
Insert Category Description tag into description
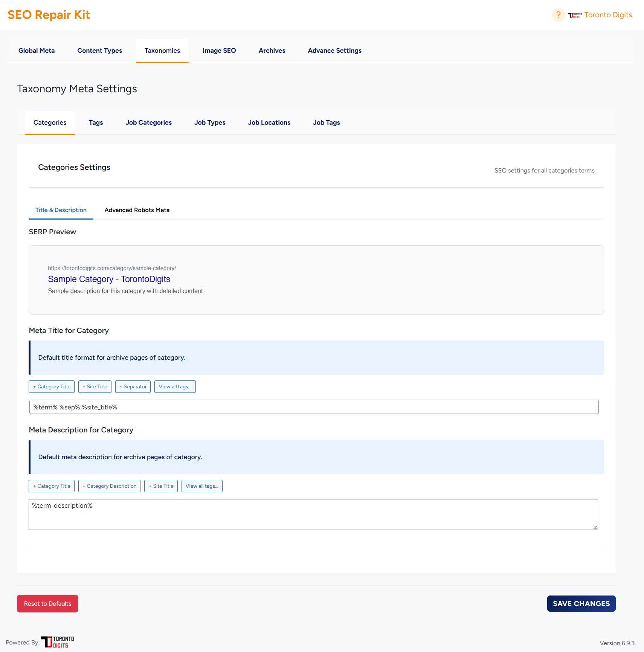tap(109, 486)
